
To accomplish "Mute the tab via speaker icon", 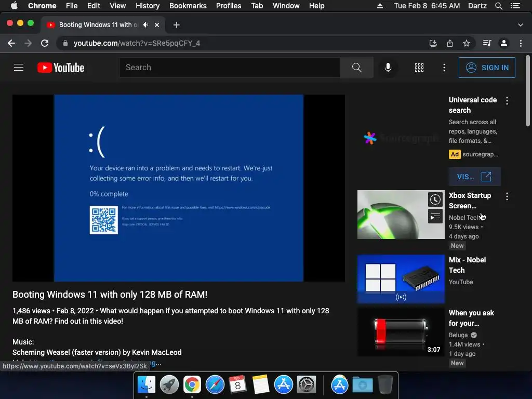I will [146, 25].
